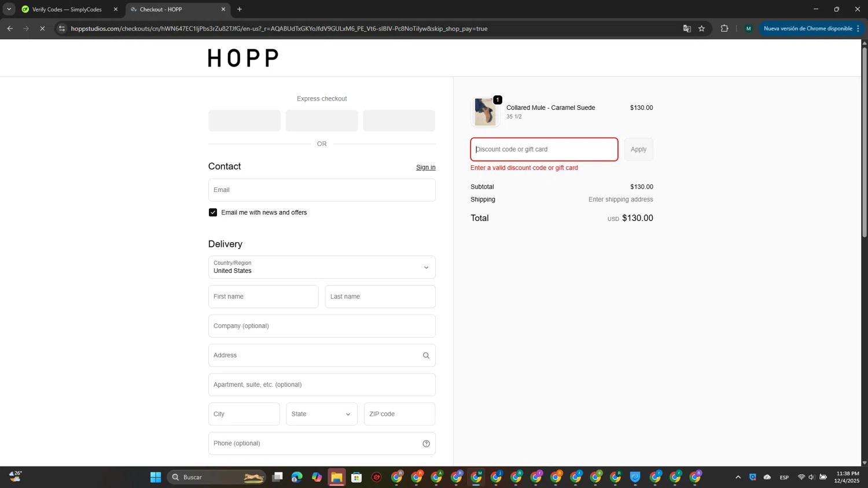The width and height of the screenshot is (868, 488).
Task: Close the Checkout - HOPP tab
Action: point(223,9)
